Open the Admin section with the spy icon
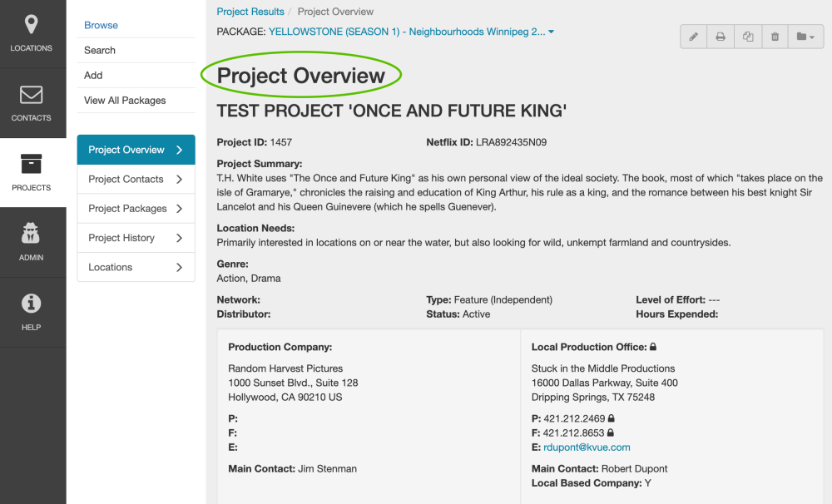This screenshot has height=504, width=832. click(32, 243)
